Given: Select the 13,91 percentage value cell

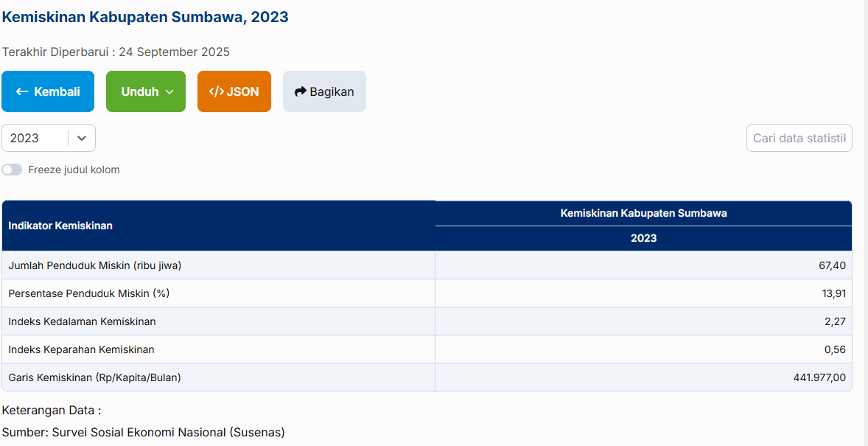Looking at the screenshot, I should coord(833,293).
